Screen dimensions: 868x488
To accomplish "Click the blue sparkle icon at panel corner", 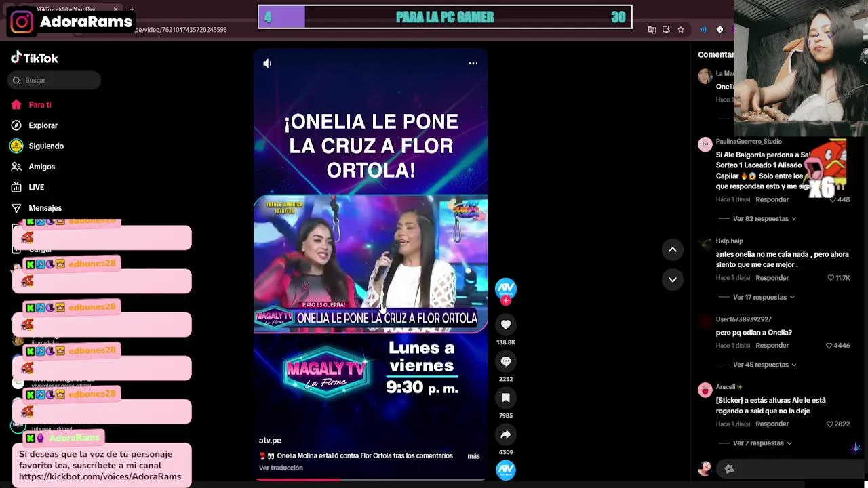I will click(x=856, y=448).
